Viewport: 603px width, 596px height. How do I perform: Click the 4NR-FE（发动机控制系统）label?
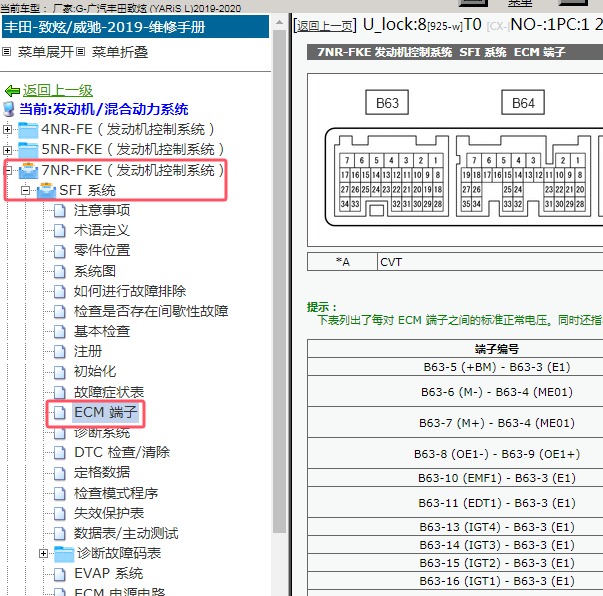[128, 130]
